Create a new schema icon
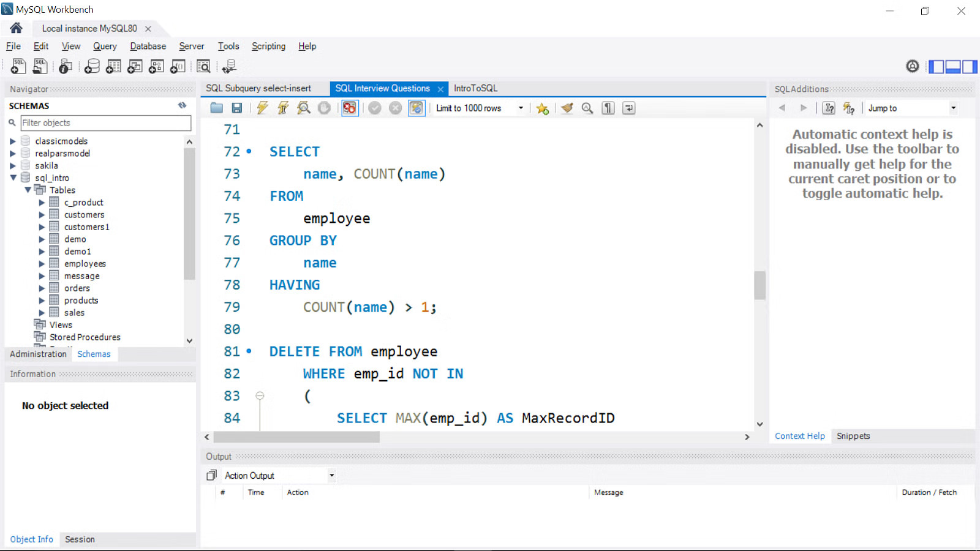The image size is (980, 551). pyautogui.click(x=92, y=66)
